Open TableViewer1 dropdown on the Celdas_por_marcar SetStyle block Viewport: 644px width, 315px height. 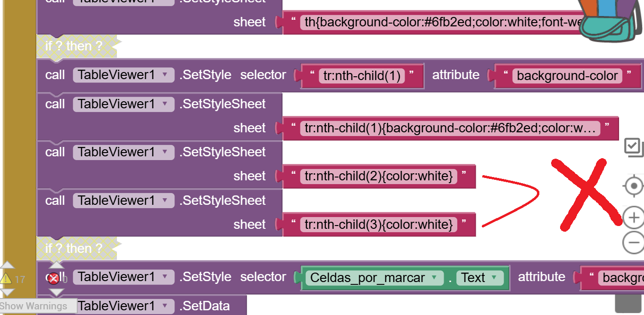[123, 277]
